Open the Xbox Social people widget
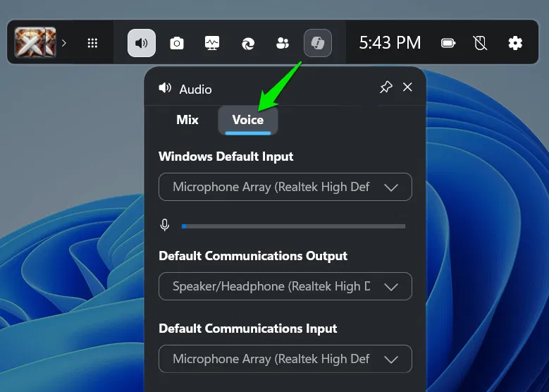 coord(283,43)
